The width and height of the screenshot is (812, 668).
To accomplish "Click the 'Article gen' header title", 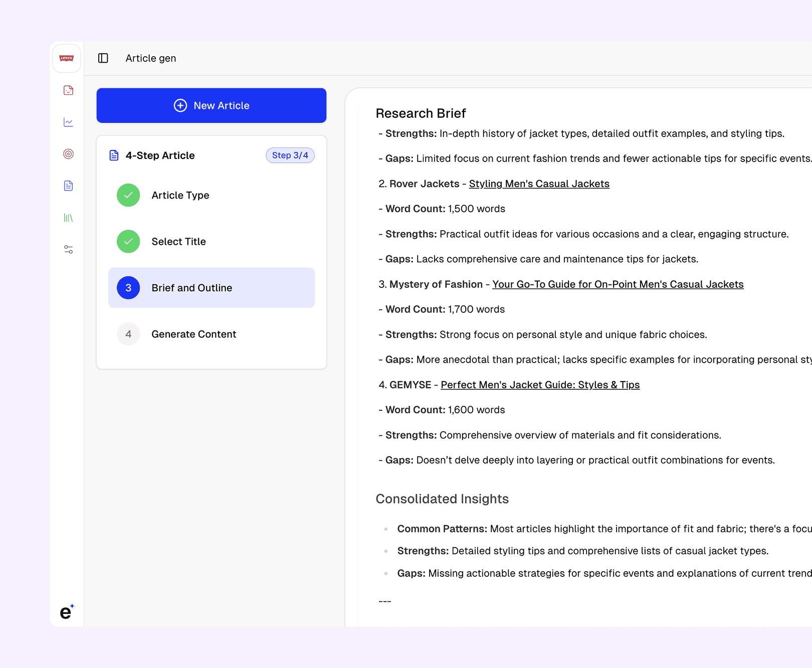I will 151,58.
